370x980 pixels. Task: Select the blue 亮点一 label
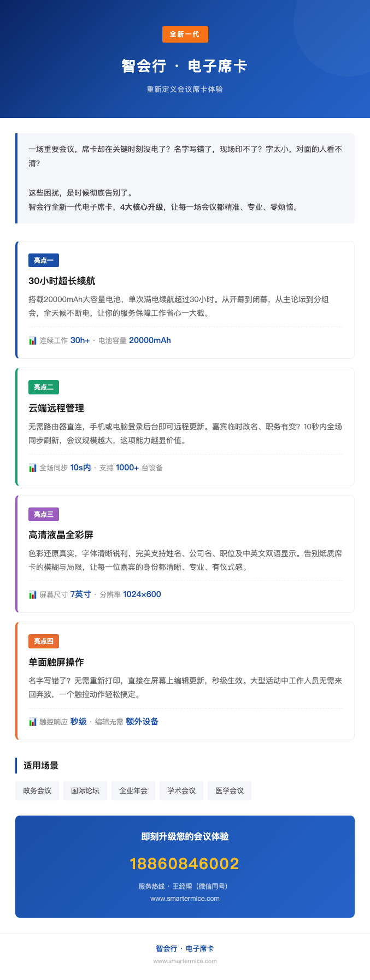44,260
